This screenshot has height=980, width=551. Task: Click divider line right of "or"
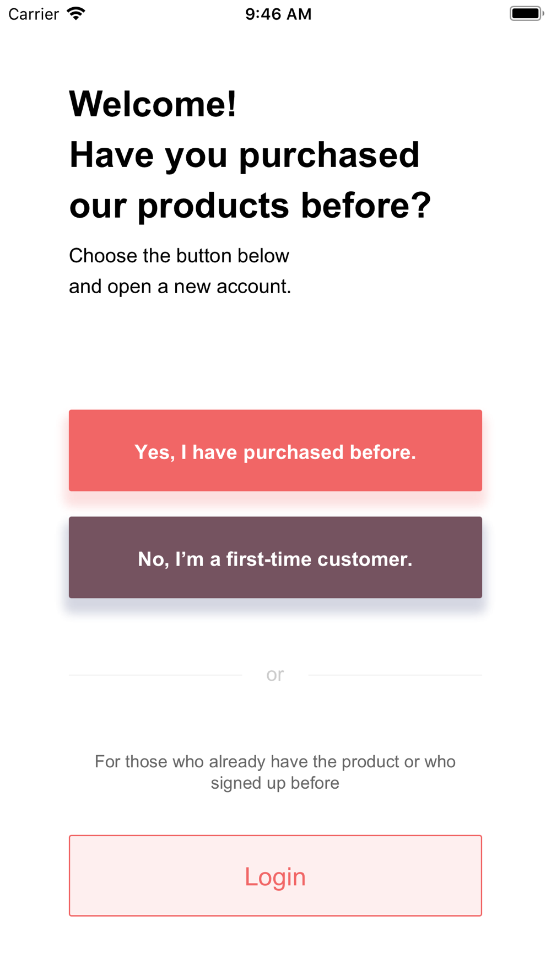[x=395, y=675]
